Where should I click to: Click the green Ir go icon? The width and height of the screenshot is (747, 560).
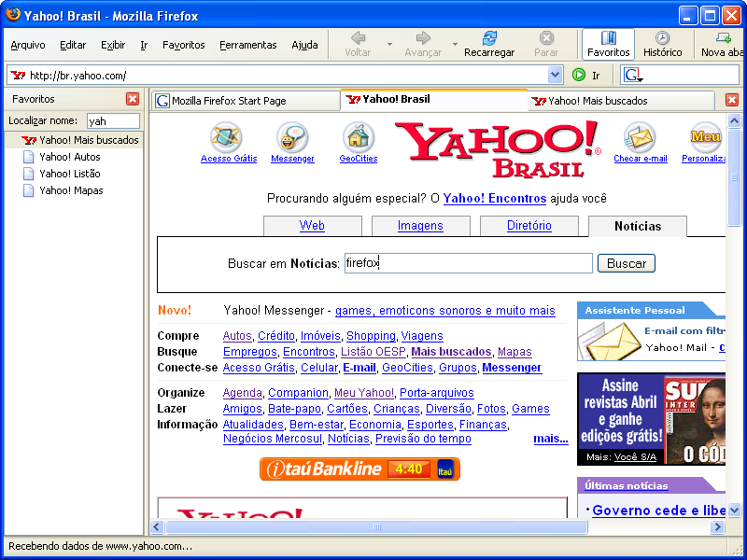pos(579,75)
